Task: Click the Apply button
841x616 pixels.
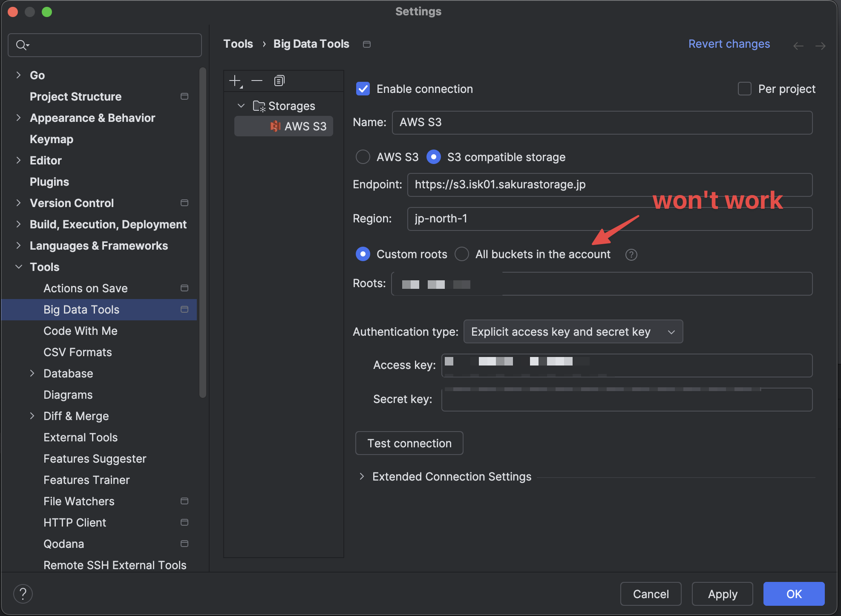Action: click(723, 594)
